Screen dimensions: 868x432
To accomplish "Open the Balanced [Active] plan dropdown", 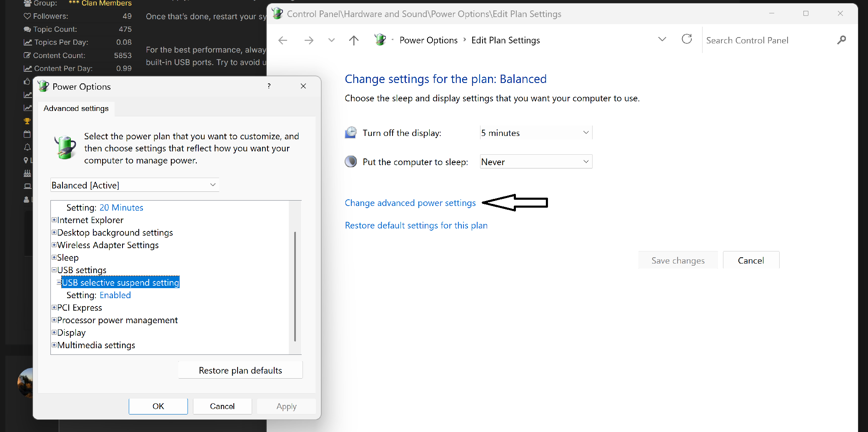I will 135,185.
